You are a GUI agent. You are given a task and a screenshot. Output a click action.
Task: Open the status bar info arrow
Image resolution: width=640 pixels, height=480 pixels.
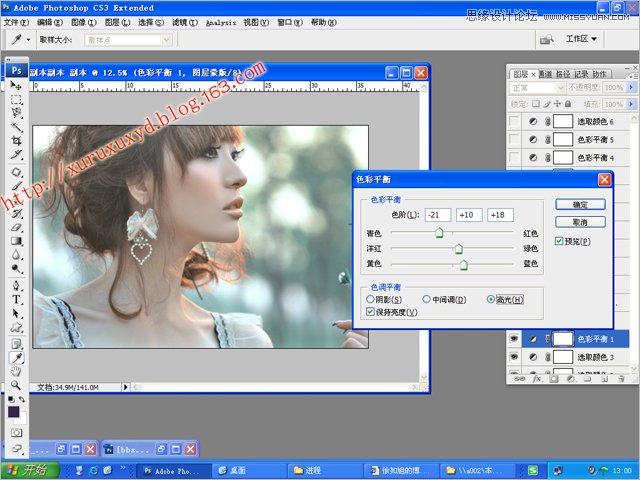tap(126, 387)
